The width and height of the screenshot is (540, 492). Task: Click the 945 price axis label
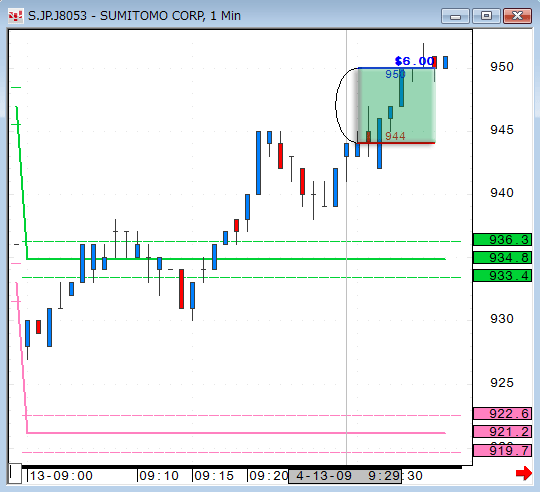[x=502, y=130]
